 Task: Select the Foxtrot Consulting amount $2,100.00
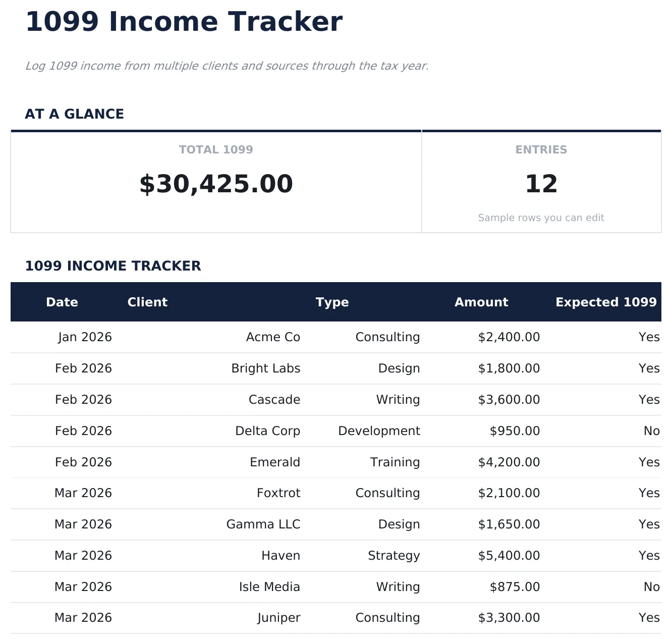tap(509, 493)
